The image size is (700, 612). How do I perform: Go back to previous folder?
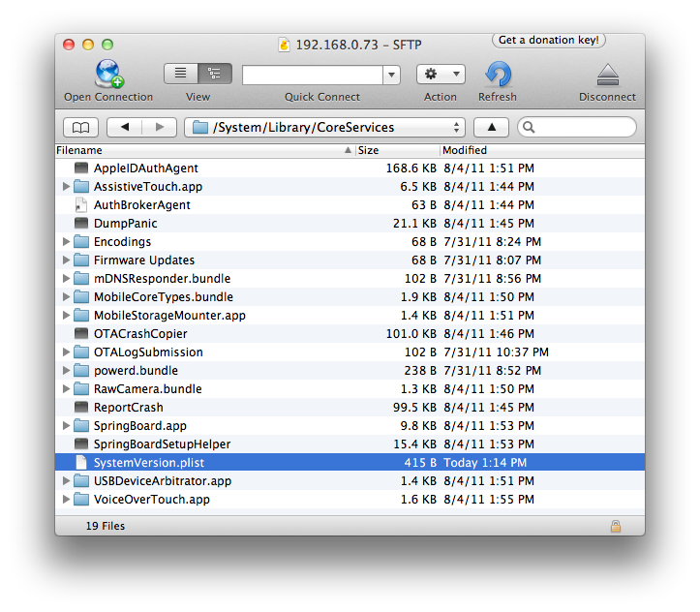click(x=125, y=128)
